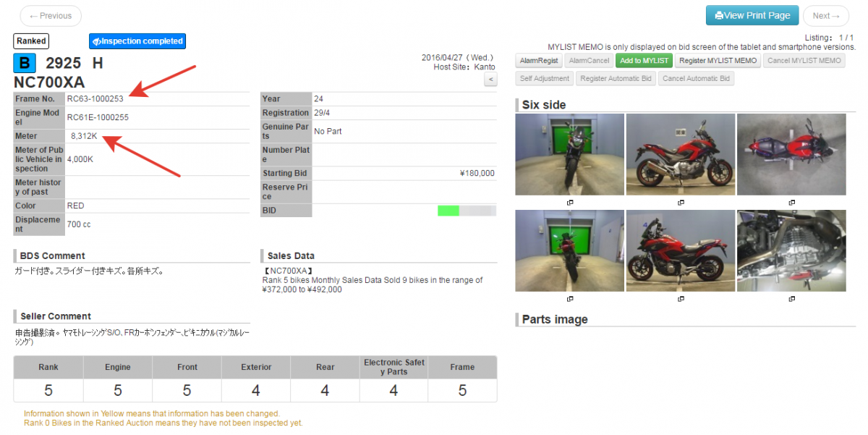Cancel the MYLIST MEMO
Image resolution: width=868 pixels, height=435 pixels.
pos(804,61)
